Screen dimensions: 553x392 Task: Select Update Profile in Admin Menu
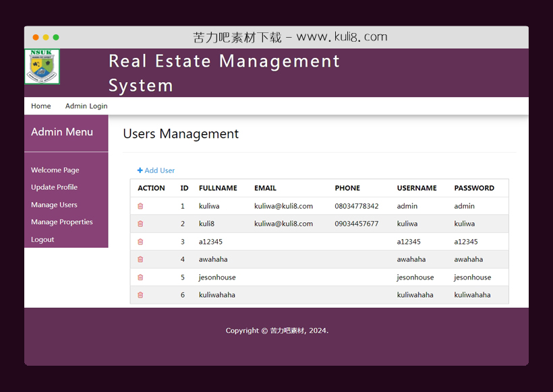coord(54,187)
